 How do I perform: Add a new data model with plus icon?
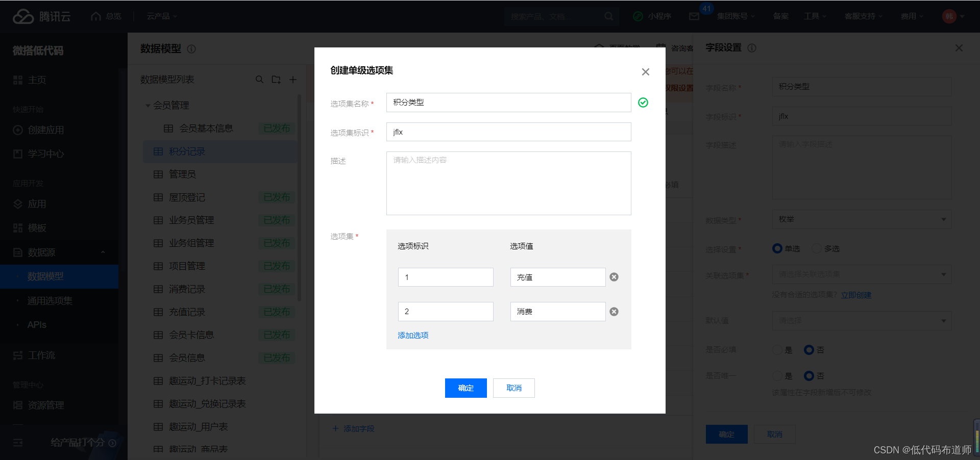pyautogui.click(x=293, y=80)
